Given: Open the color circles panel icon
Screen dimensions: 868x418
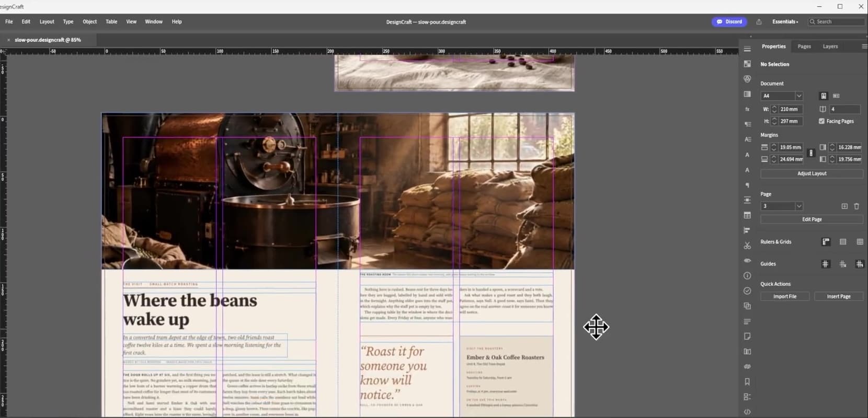Looking at the screenshot, I should (x=747, y=79).
